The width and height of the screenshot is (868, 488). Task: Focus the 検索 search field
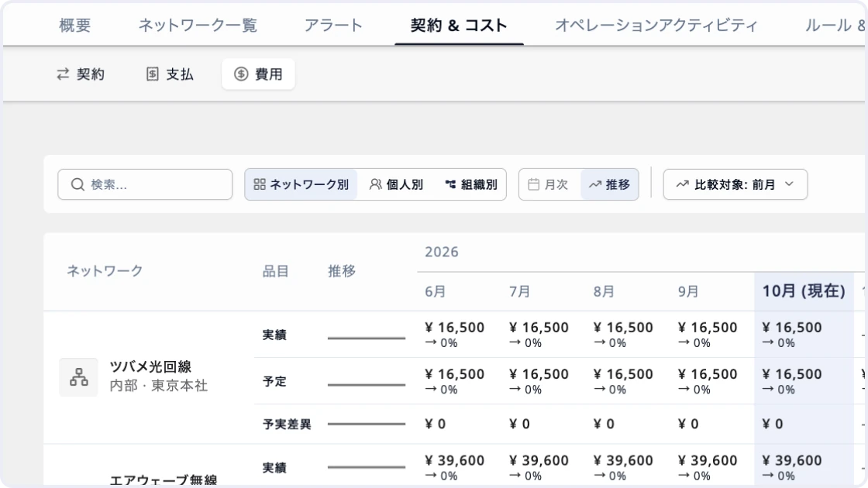tap(145, 184)
